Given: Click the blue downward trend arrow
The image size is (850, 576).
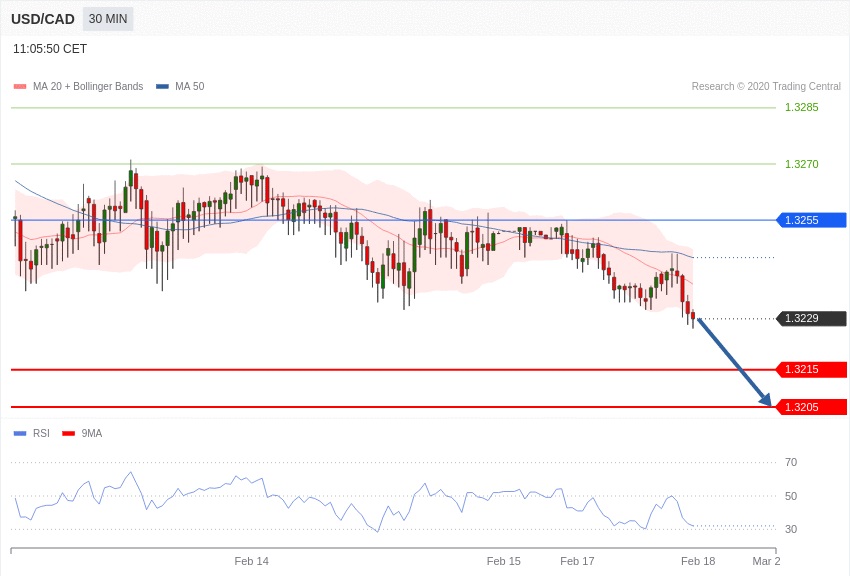Looking at the screenshot, I should [734, 361].
